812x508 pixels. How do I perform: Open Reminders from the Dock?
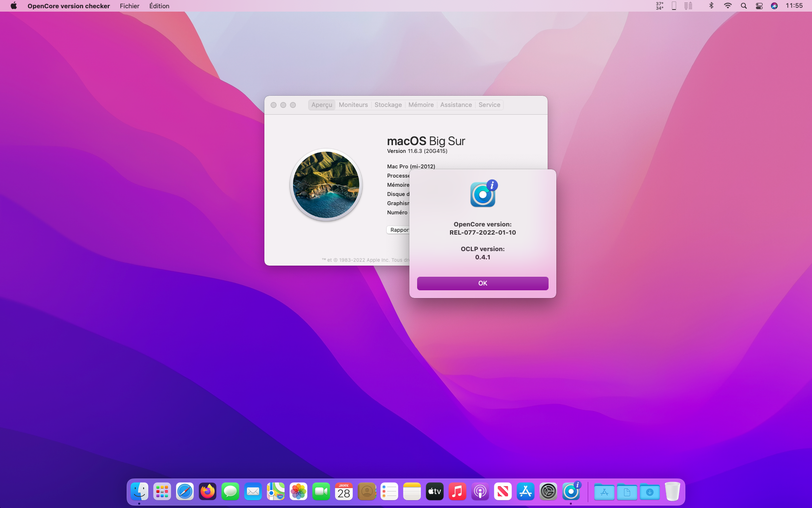(x=390, y=492)
